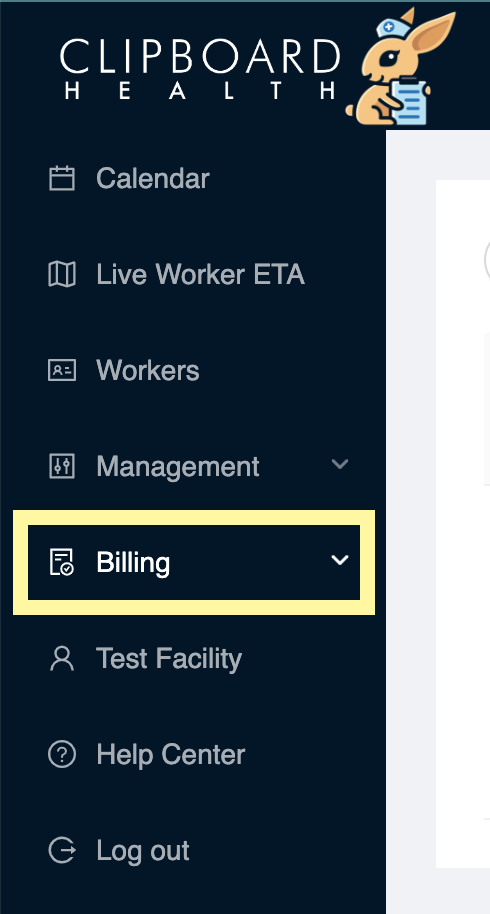Click the Log out text
The image size is (490, 914).
[x=143, y=851]
